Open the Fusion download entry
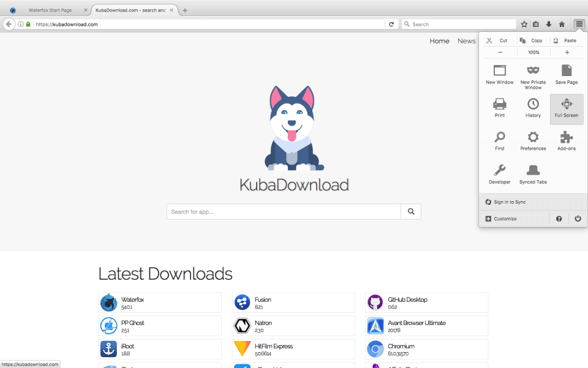588x368 pixels. pos(293,302)
